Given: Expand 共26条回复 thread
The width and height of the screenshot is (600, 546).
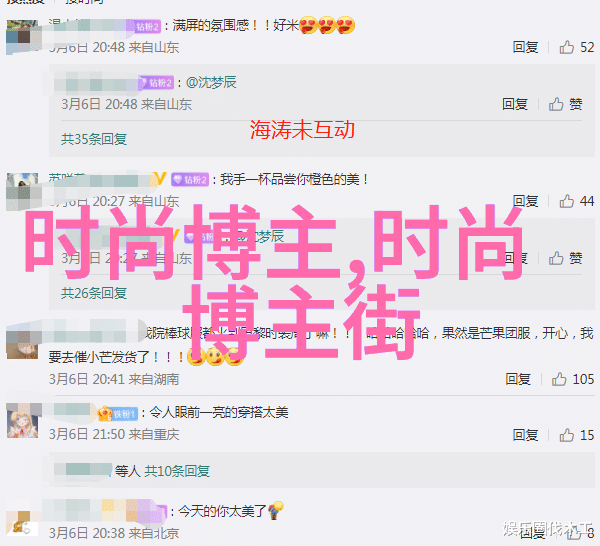Looking at the screenshot, I should (x=94, y=293).
